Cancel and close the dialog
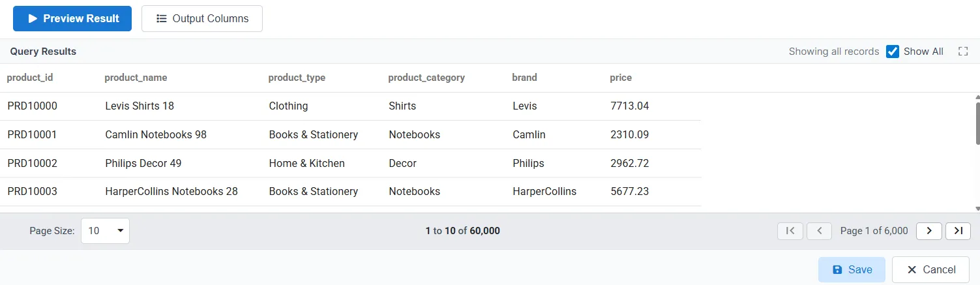The width and height of the screenshot is (980, 285). (x=930, y=270)
